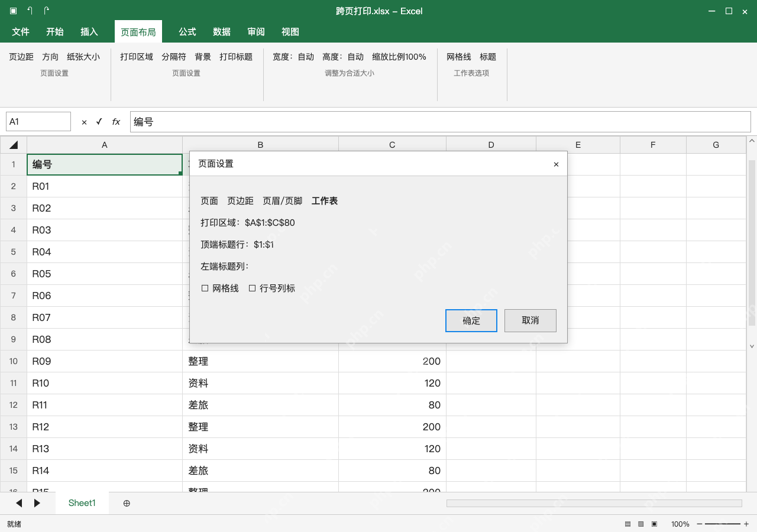Switch to the 页边距 tab in the dialog
The width and height of the screenshot is (757, 532).
(x=240, y=201)
